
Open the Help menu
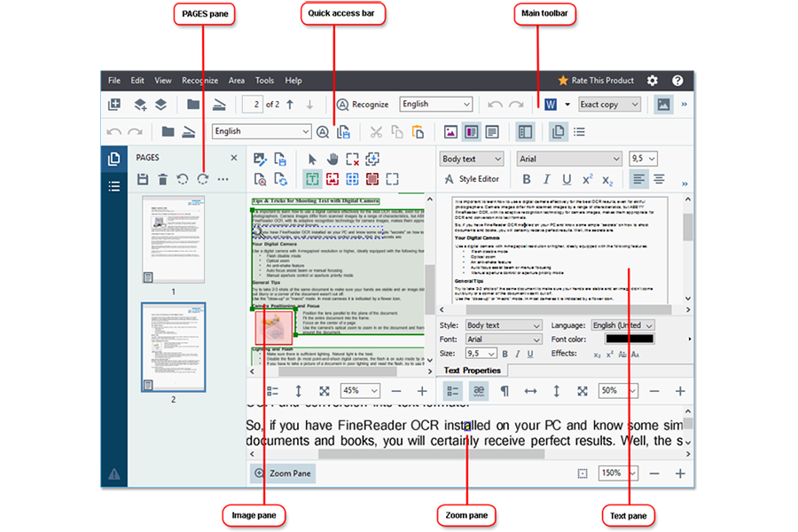(293, 81)
